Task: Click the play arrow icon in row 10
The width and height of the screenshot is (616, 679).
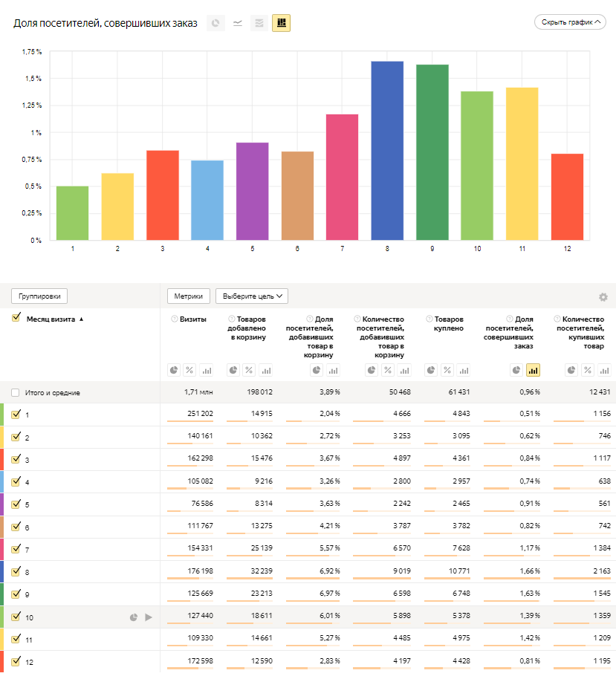Action: (149, 617)
